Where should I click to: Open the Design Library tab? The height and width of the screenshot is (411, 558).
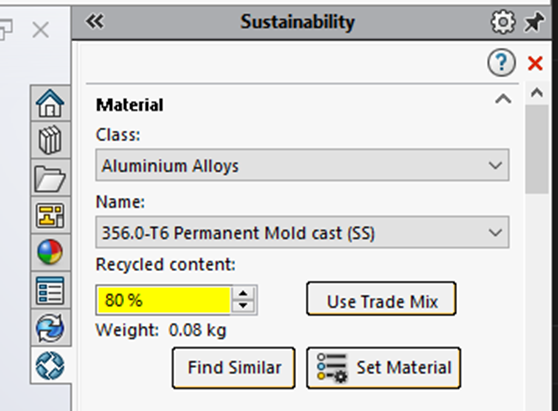point(50,140)
